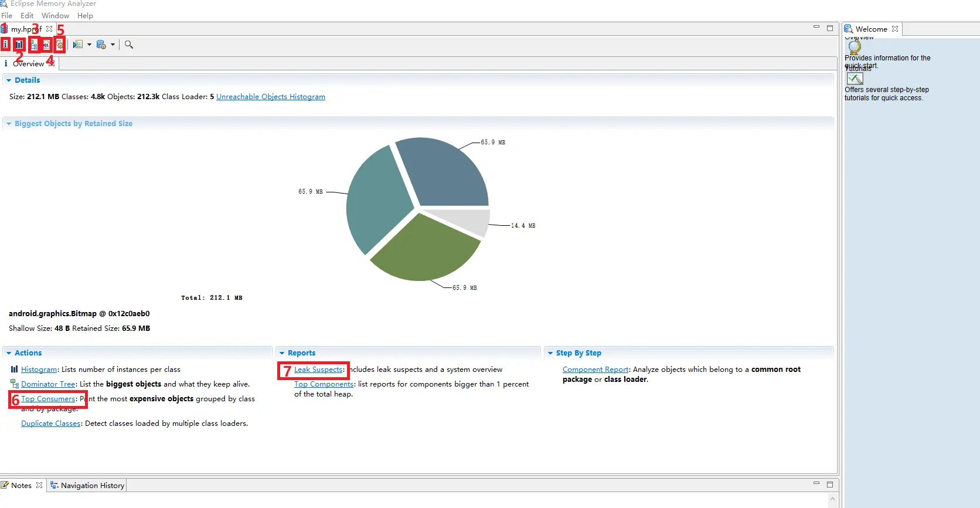The height and width of the screenshot is (508, 980).
Task: Open the Top Components report link
Action: click(324, 384)
